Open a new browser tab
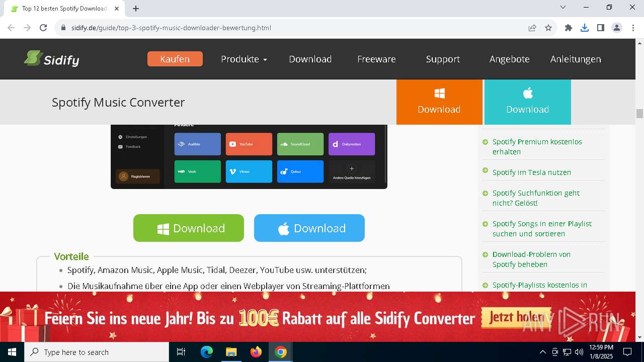Screen dimensions: 644x362 [x=136, y=9]
